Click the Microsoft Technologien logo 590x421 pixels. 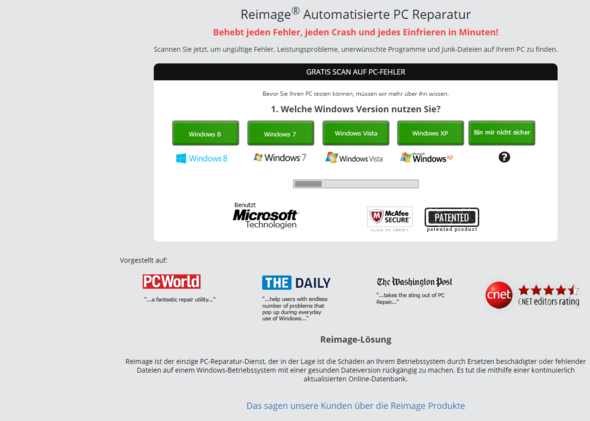(265, 216)
